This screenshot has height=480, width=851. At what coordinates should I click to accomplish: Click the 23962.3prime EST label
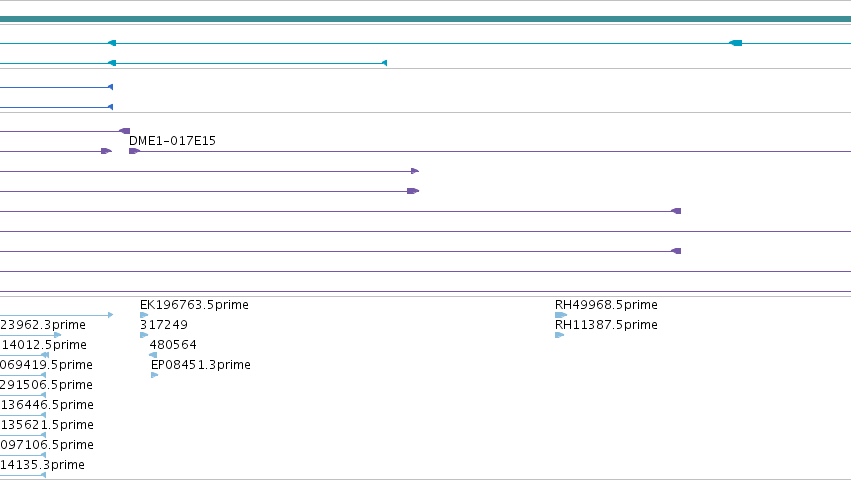coord(43,325)
